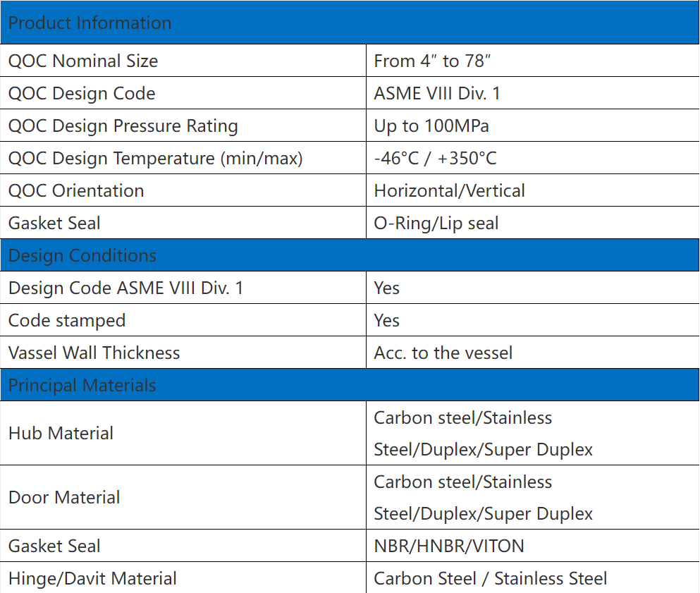Select QOC Design Temperature (min/max) label
700x593 pixels.
(155, 159)
